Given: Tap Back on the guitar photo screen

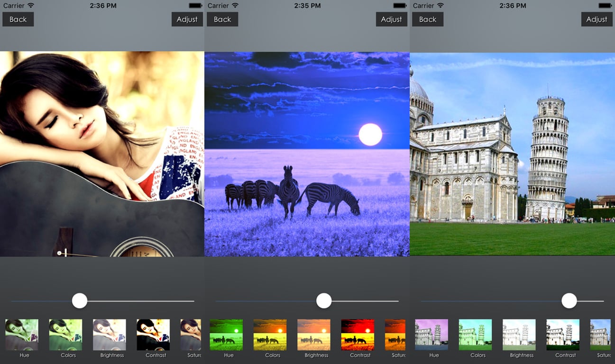Looking at the screenshot, I should point(18,19).
